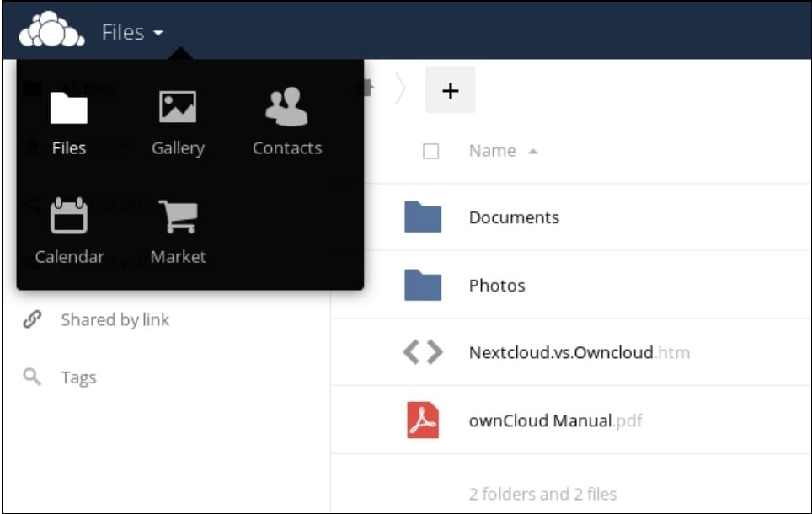Open the Files app dropdown in header

click(132, 33)
